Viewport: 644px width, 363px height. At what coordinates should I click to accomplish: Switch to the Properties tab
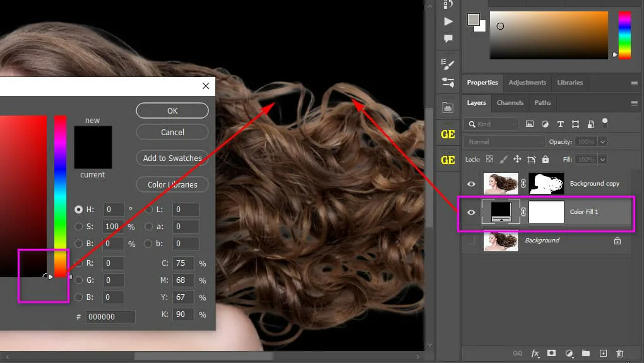click(x=482, y=83)
